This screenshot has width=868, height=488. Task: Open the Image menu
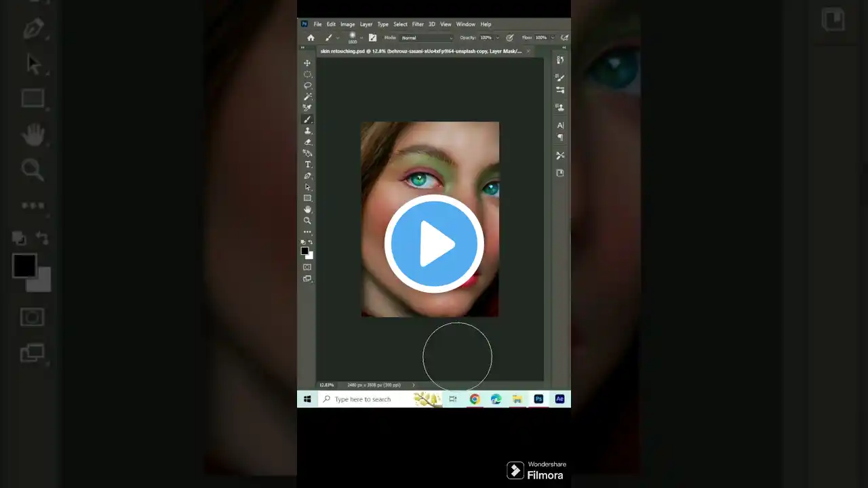pos(347,24)
